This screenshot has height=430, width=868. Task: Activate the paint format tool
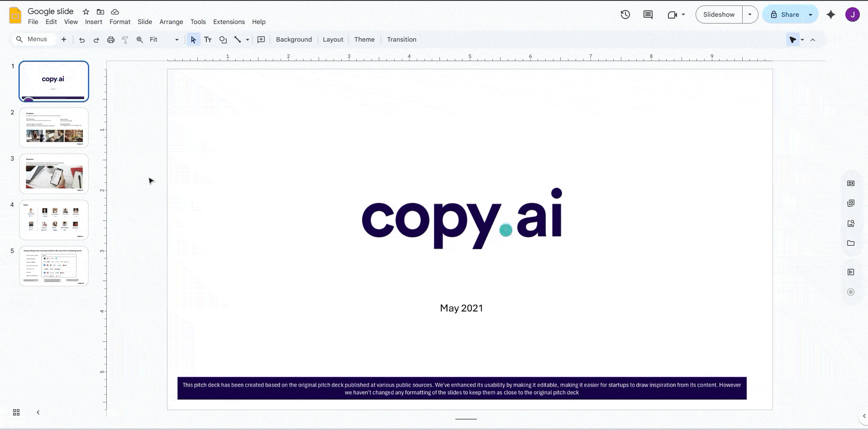[125, 39]
